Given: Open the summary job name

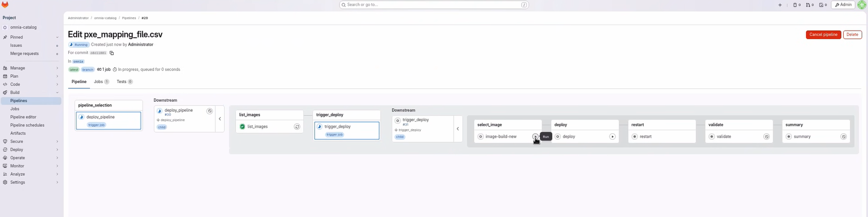Looking at the screenshot, I should pos(802,137).
